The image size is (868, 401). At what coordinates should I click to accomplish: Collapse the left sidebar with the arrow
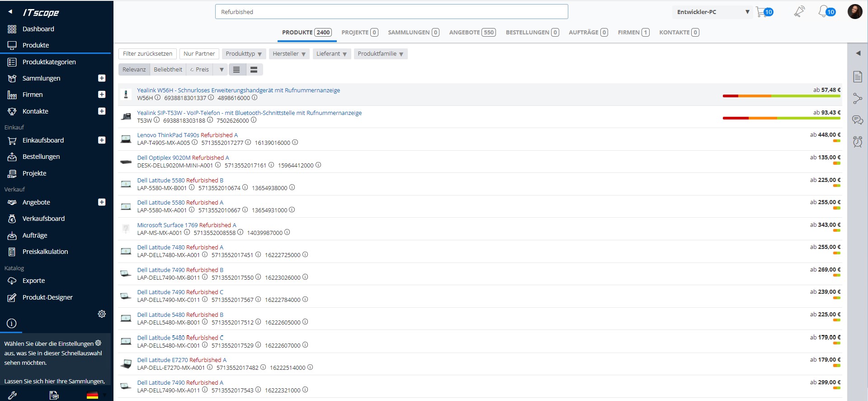pos(10,12)
